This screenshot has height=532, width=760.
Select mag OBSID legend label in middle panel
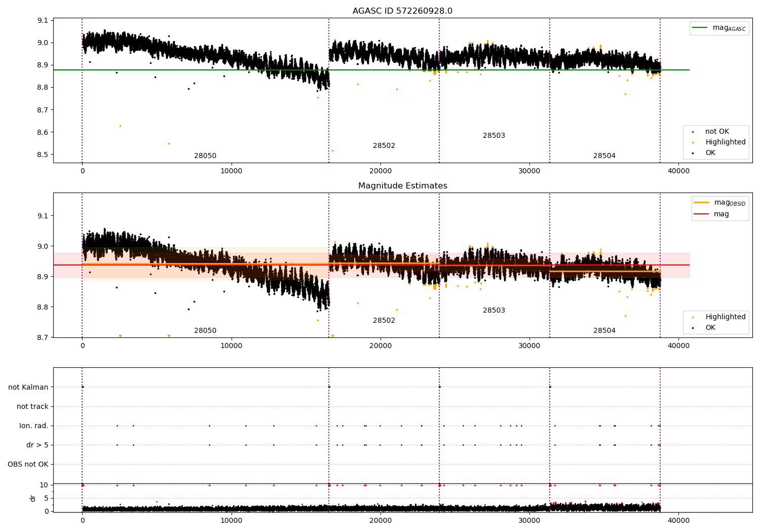click(x=730, y=203)
